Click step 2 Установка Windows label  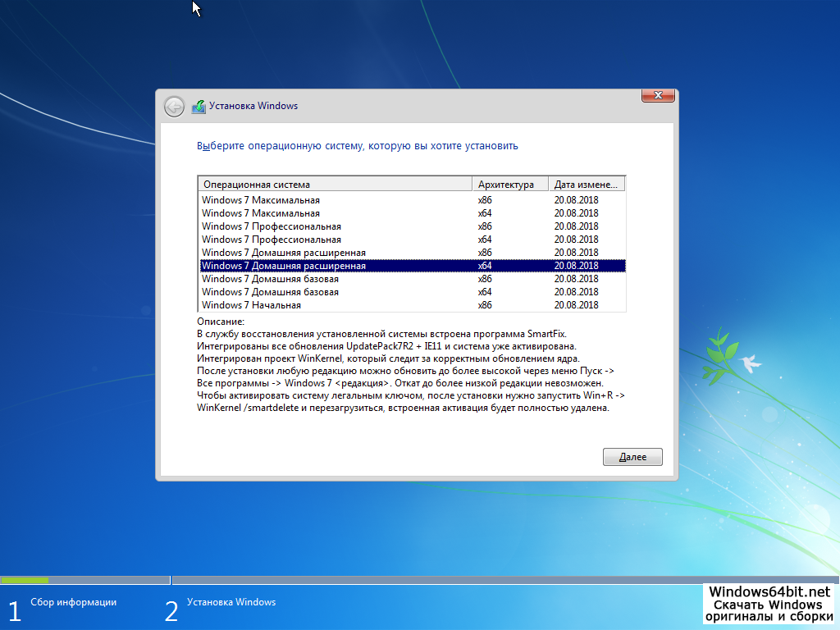[231, 602]
